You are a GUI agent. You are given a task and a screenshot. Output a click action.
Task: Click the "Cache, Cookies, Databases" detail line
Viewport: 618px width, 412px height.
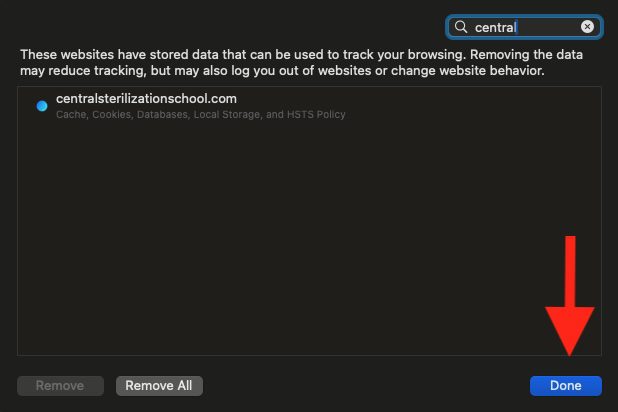(122, 114)
